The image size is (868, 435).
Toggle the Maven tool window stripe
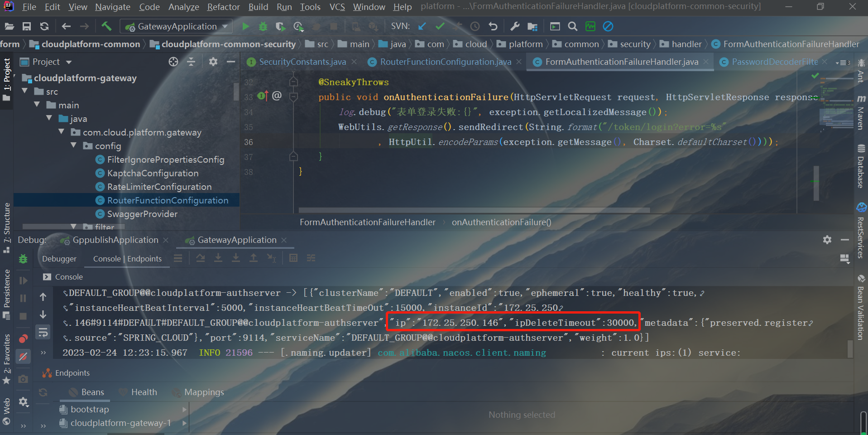pos(861,113)
